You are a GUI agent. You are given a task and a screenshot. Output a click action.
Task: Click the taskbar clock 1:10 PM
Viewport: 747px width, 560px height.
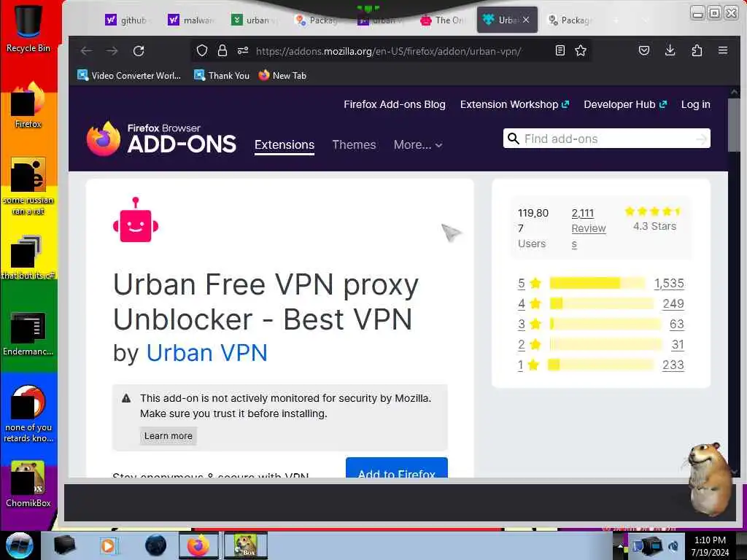(710, 540)
